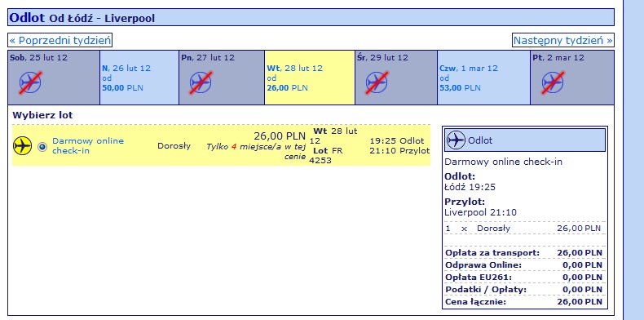644x320 pixels.
Task: Click the crossed-out plane icon under Śr 29 lut
Action: tap(377, 82)
